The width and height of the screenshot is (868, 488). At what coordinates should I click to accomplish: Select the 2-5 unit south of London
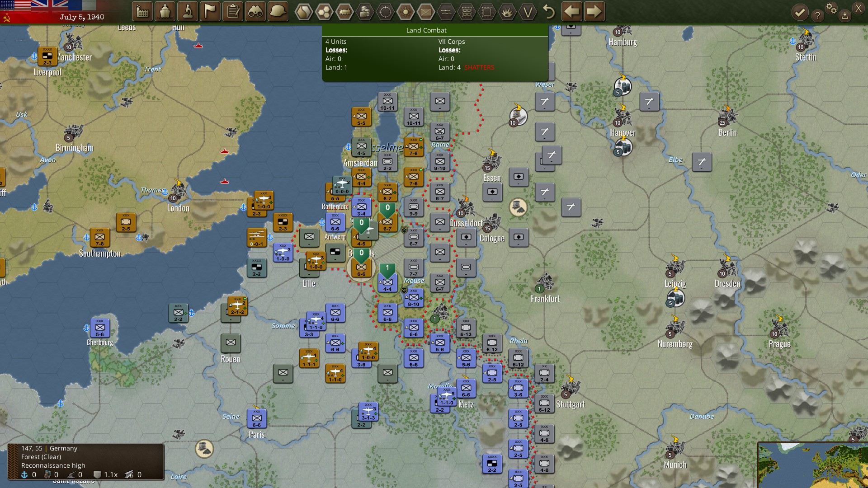[126, 222]
